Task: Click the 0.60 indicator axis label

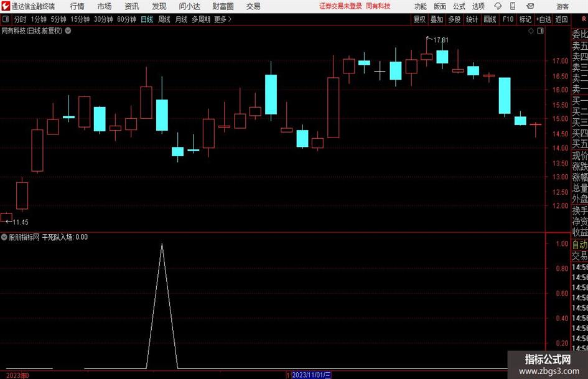Action: 562,294
